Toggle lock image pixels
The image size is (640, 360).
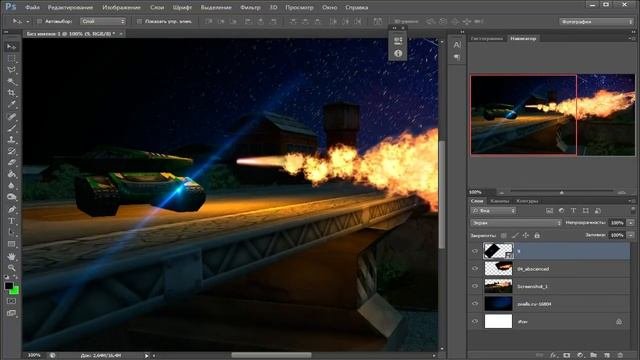[515, 236]
